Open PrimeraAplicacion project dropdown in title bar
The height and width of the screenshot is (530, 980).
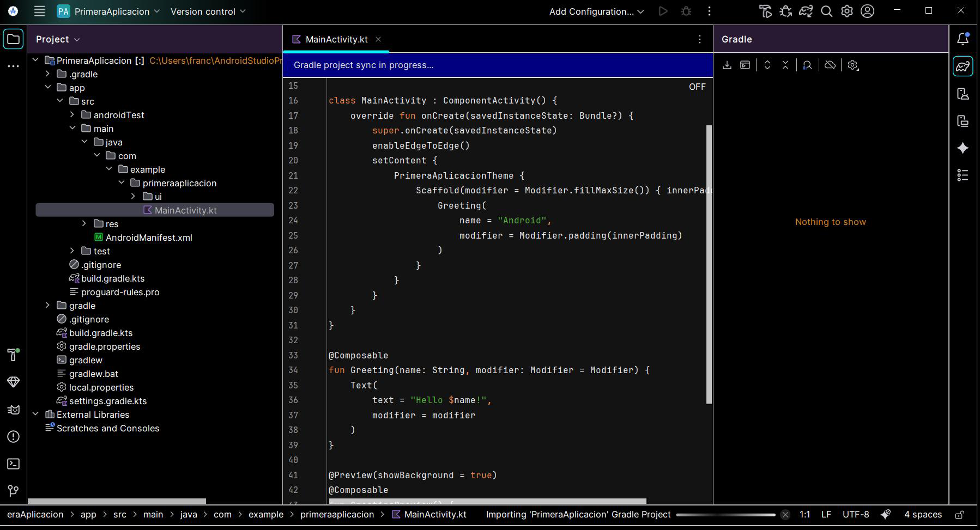[108, 11]
